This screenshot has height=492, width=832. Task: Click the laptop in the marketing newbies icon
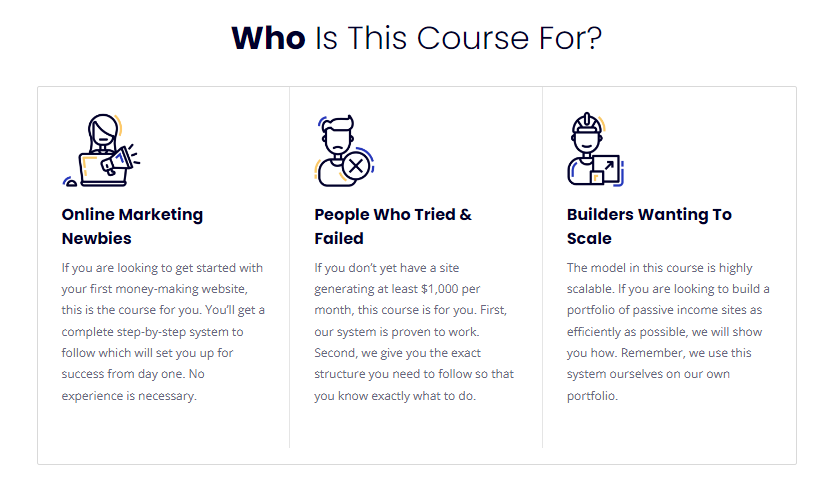(103, 169)
